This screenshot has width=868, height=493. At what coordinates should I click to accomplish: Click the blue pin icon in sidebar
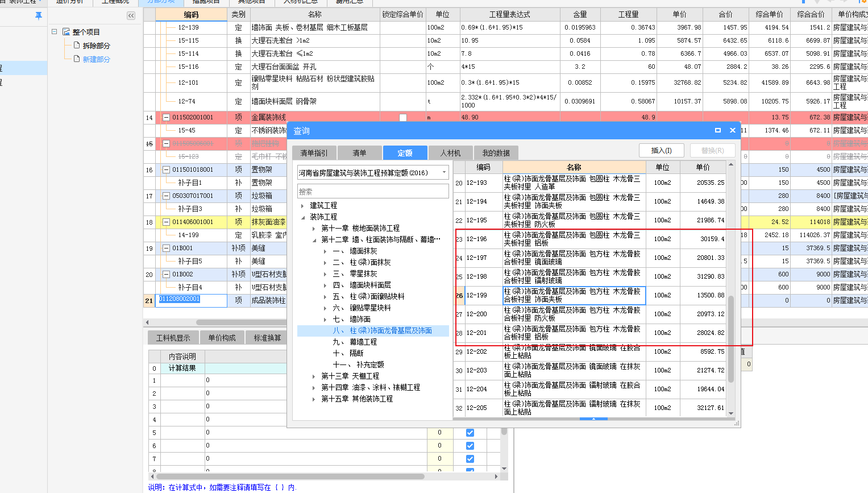tap(39, 16)
